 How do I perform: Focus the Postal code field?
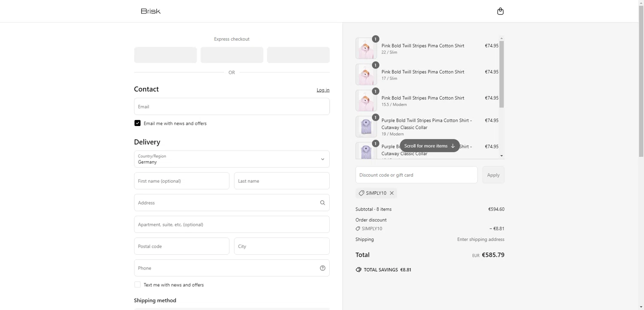tap(182, 246)
